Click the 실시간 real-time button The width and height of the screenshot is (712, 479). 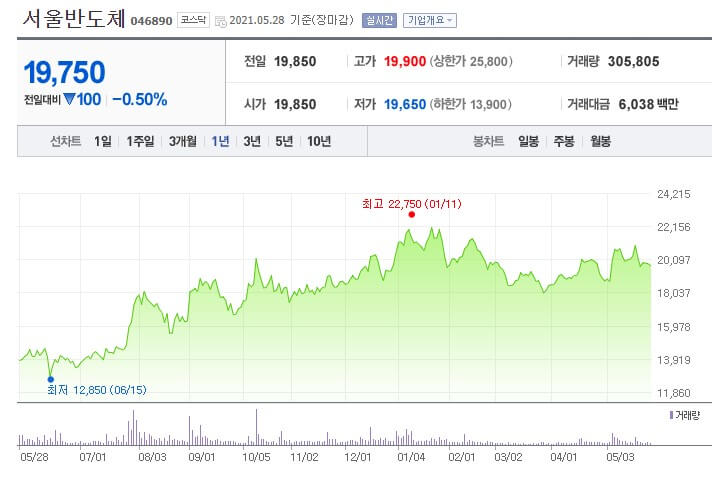pos(379,20)
